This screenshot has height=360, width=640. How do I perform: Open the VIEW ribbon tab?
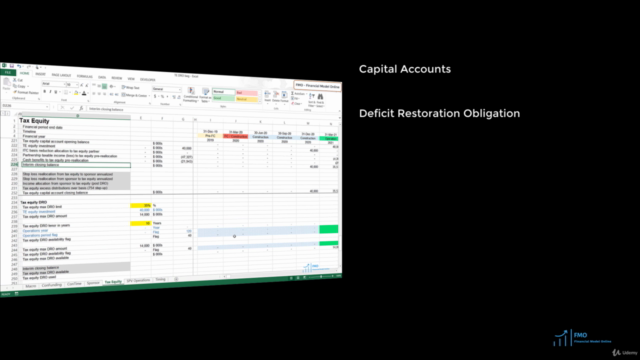pos(131,78)
